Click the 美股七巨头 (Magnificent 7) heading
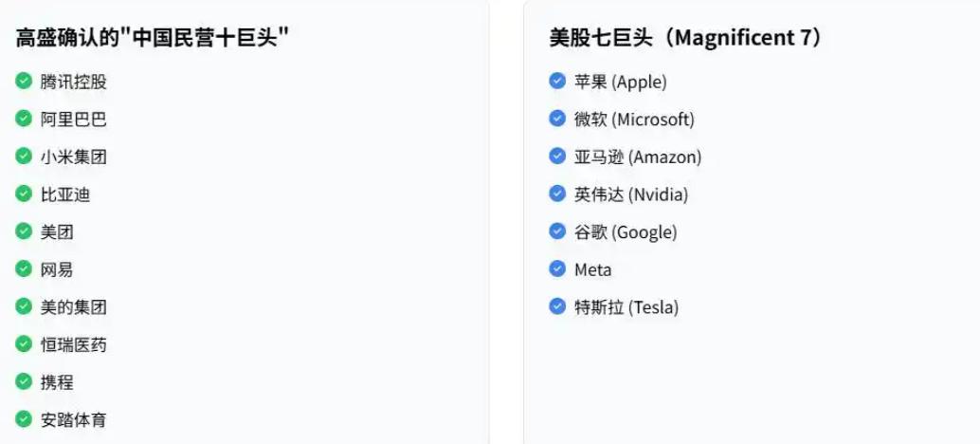Screen dimensions: 980x444 685,38
